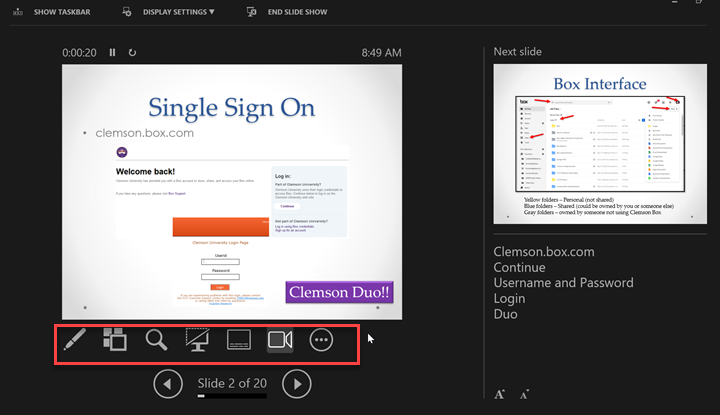Open more slide show options
Image resolution: width=720 pixels, height=415 pixels.
(x=321, y=340)
